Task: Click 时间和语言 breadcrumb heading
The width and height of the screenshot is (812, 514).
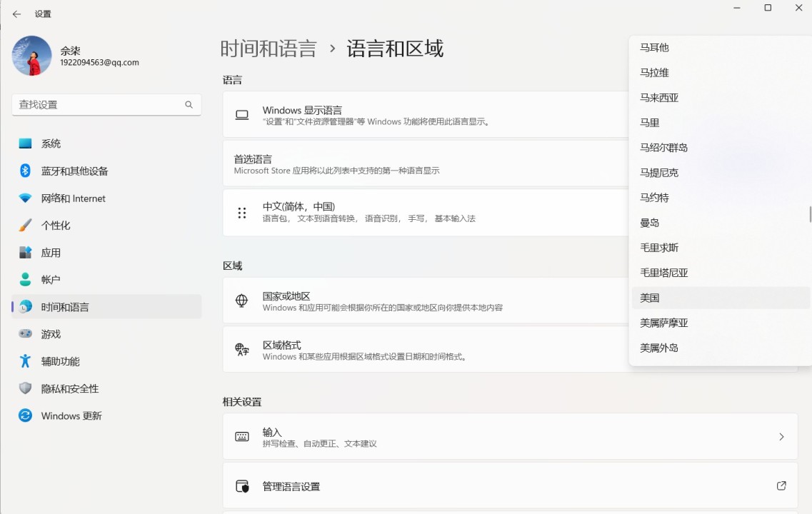Action: point(269,49)
